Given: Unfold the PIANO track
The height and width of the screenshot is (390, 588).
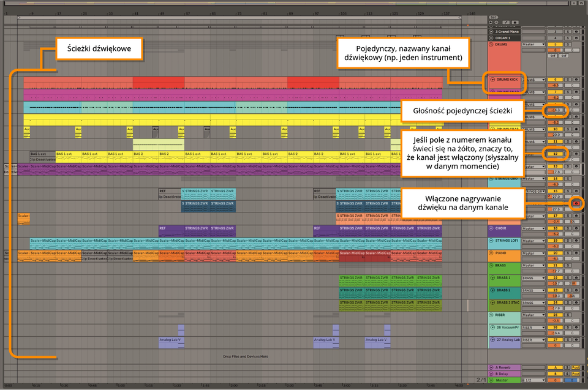Looking at the screenshot, I should pos(491,253).
